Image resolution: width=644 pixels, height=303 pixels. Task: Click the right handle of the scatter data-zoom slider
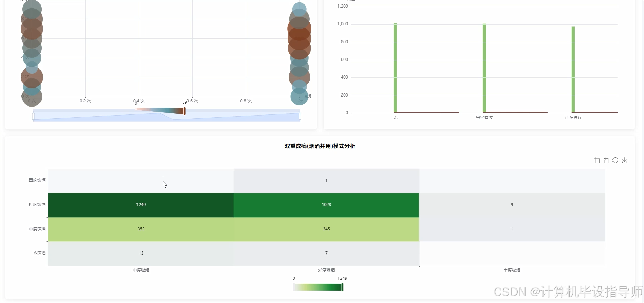point(300,116)
